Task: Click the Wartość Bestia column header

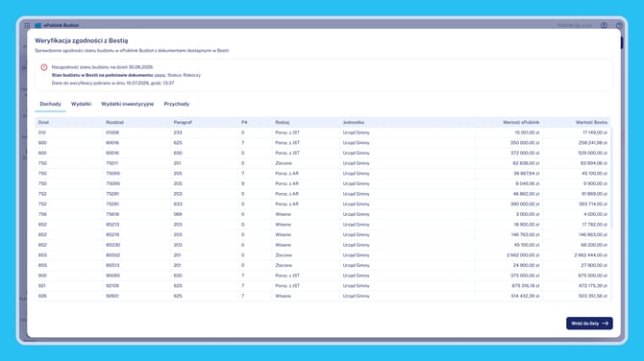Action: click(591, 122)
